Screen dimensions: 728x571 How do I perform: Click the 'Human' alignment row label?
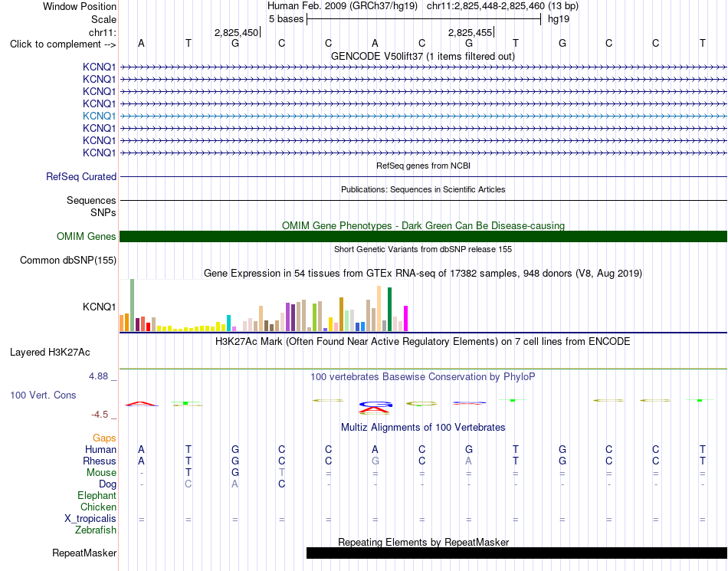(100, 449)
